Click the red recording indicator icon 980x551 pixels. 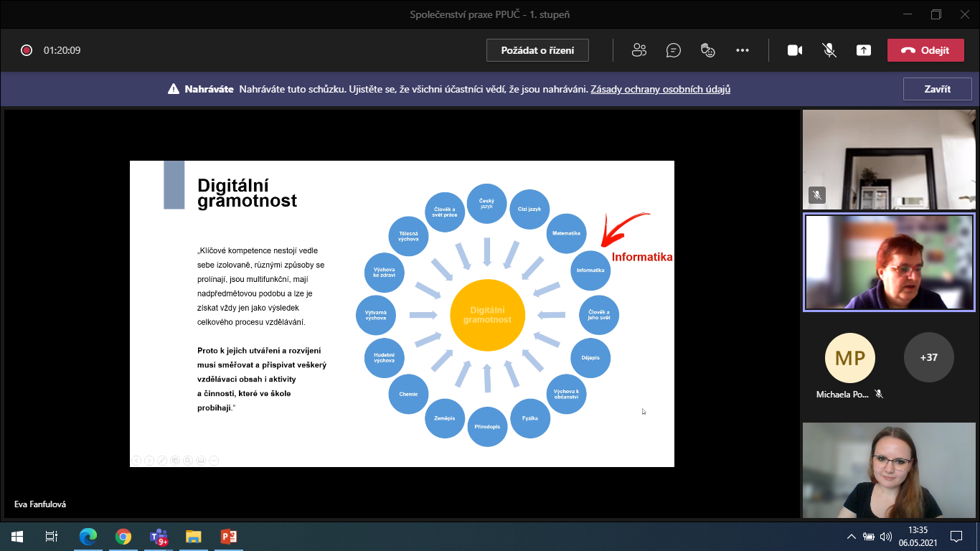pyautogui.click(x=27, y=50)
